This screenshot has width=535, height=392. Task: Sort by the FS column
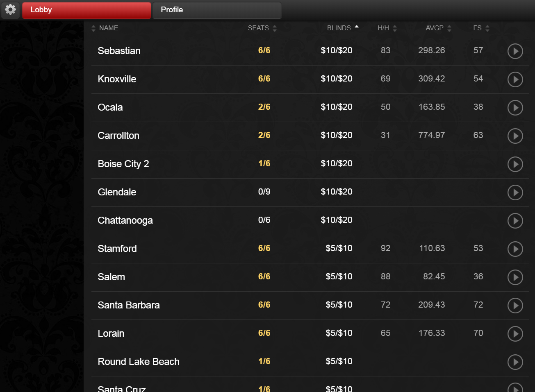[x=477, y=28]
